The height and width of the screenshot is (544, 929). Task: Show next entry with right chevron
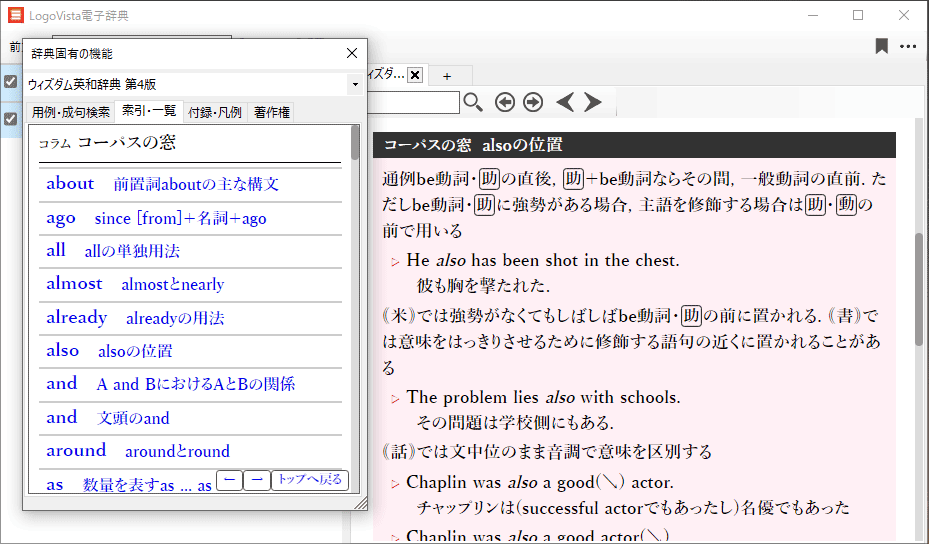click(x=592, y=103)
